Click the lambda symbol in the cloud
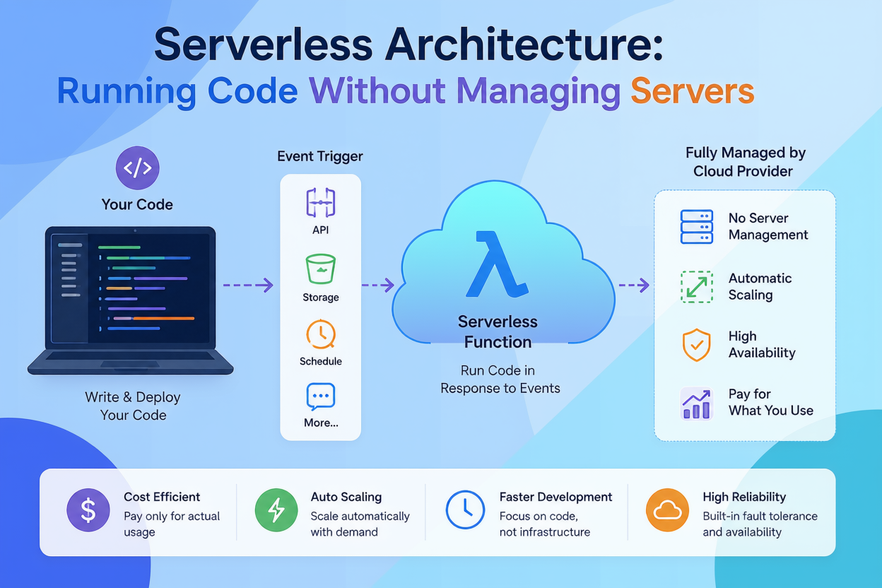The image size is (882, 588). pyautogui.click(x=497, y=263)
